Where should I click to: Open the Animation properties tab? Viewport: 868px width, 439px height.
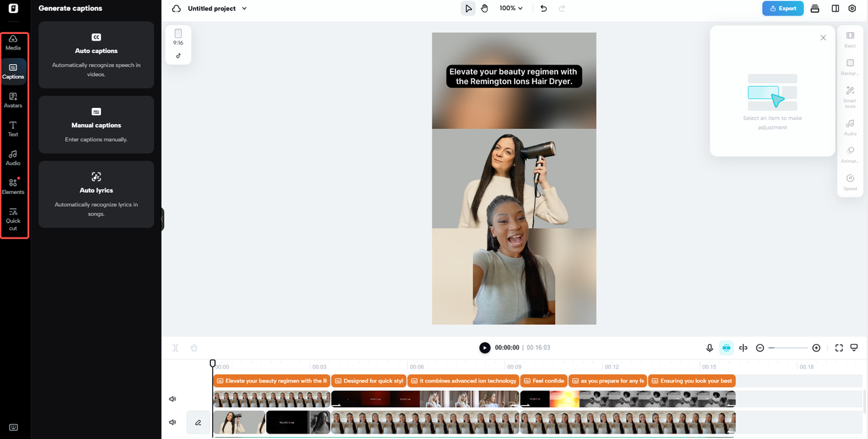(850, 155)
